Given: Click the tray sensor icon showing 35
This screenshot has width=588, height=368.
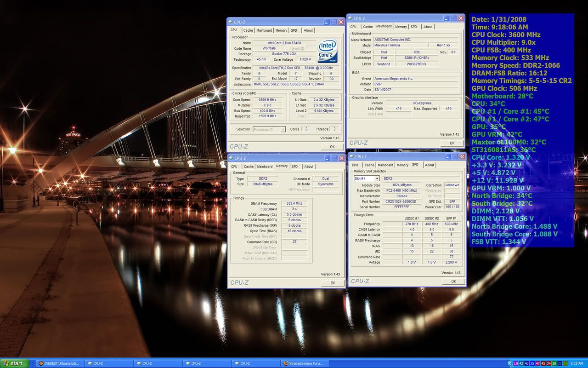Looking at the screenshot, I should click(532, 363).
